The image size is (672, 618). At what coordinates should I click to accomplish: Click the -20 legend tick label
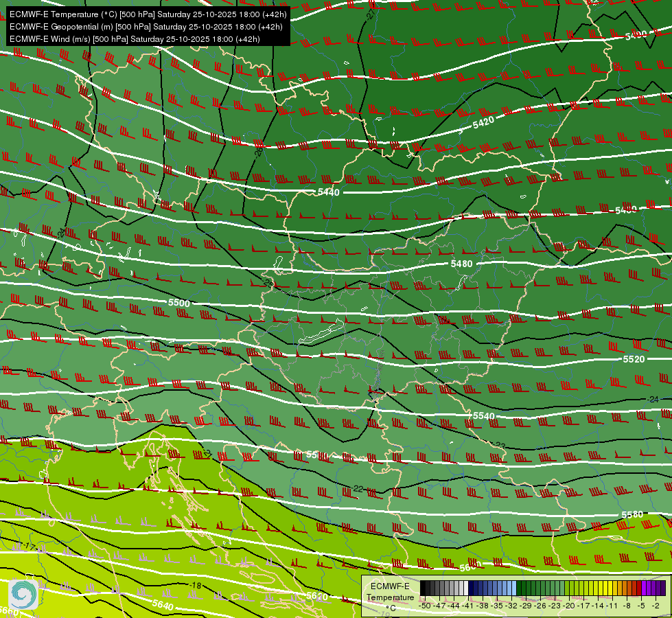(x=569, y=606)
